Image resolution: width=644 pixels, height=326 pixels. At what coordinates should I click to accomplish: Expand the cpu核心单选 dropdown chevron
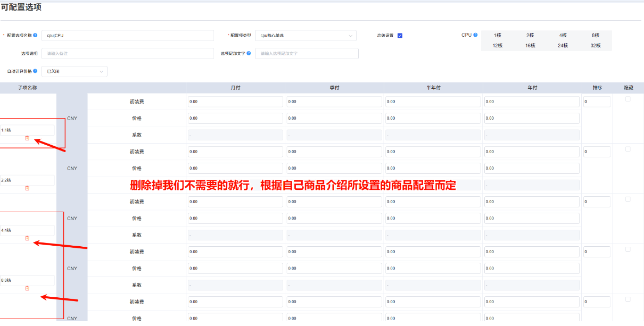(x=351, y=36)
